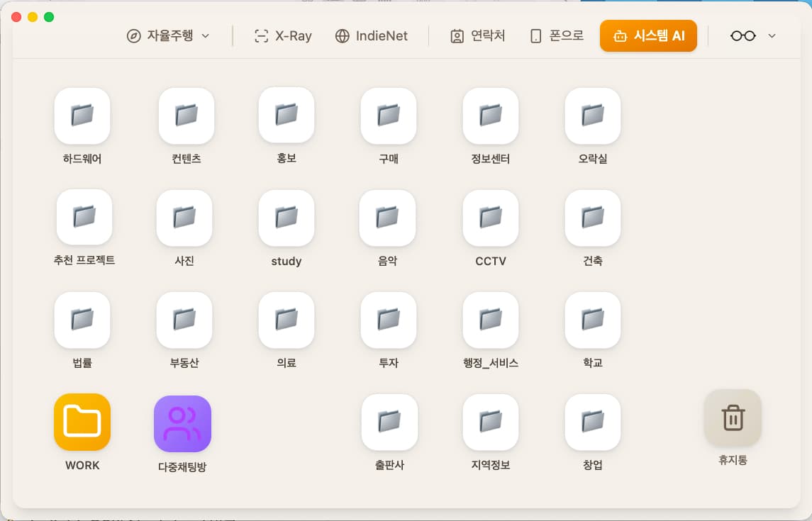Open the study folder icon
Screen dimensions: 812x521
(287, 218)
